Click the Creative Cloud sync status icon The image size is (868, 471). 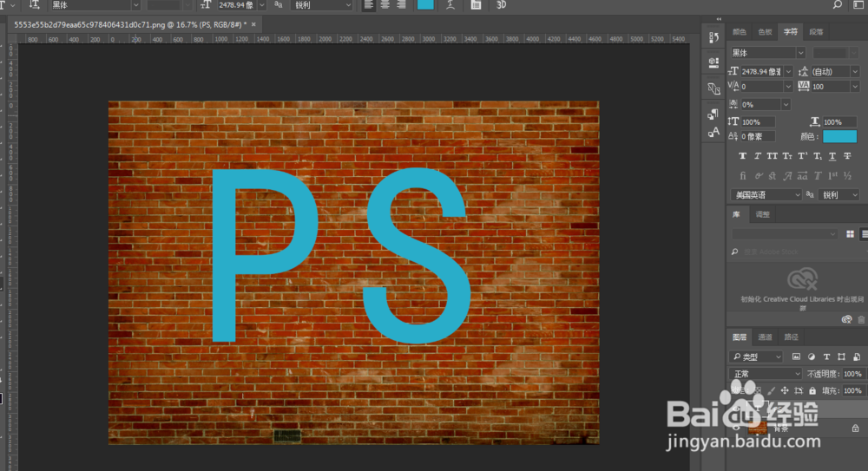[846, 319]
